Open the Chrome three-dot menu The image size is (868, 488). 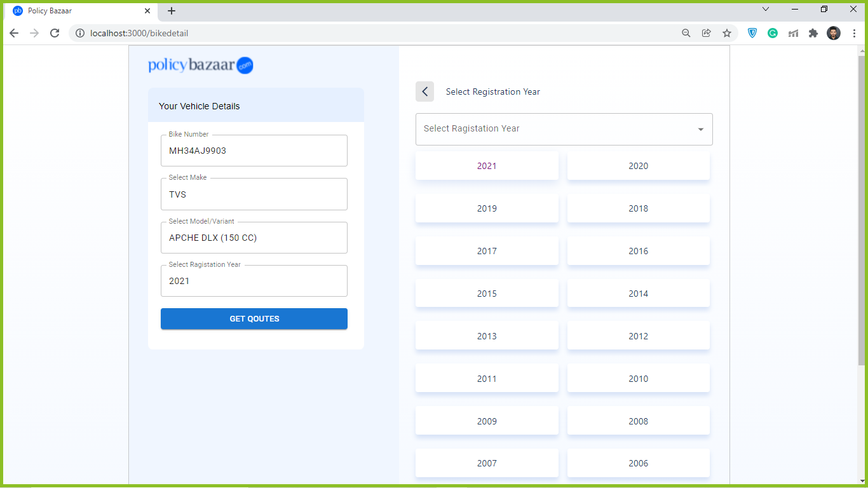[x=855, y=33]
